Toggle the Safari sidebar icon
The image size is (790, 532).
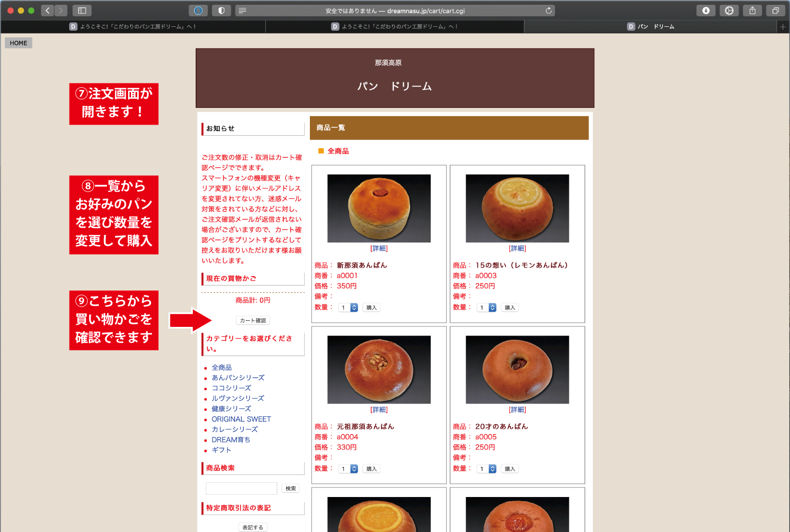[x=82, y=11]
